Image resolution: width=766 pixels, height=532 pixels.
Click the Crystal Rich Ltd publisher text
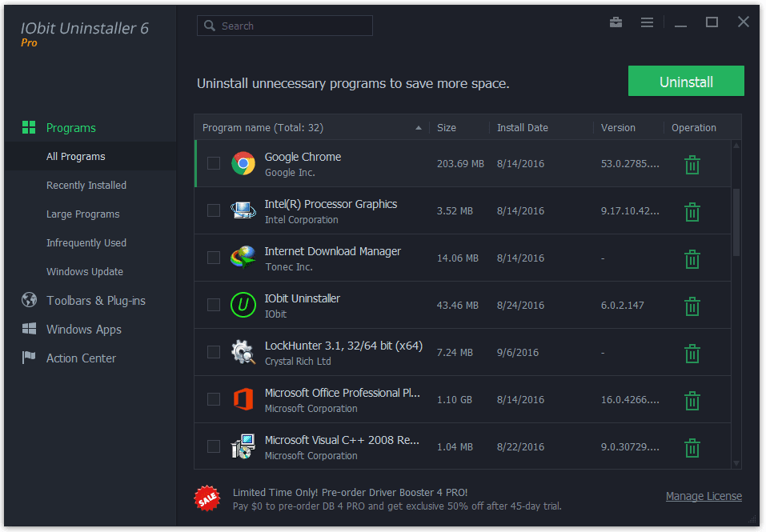click(x=298, y=361)
